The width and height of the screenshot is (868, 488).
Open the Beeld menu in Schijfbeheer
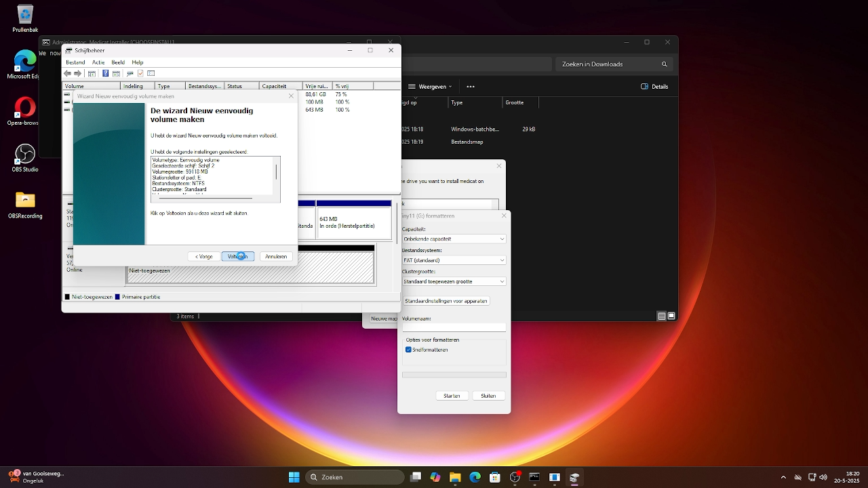[118, 62]
